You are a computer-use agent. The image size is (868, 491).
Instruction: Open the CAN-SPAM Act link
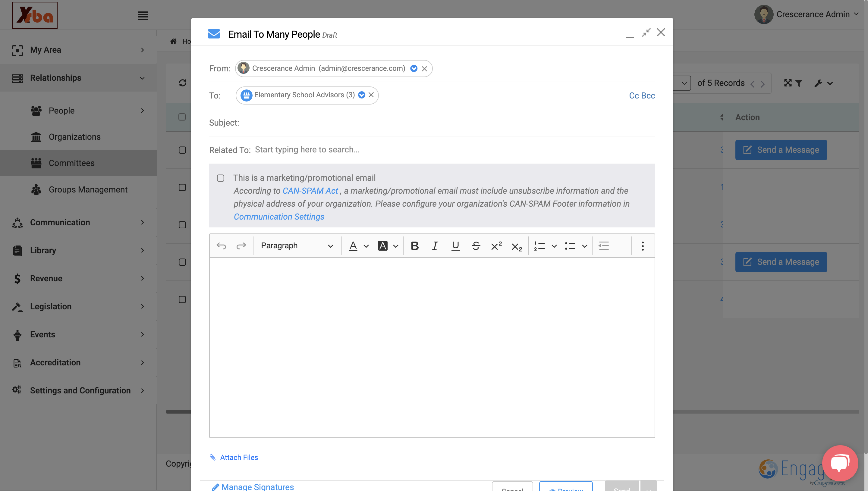(x=310, y=191)
